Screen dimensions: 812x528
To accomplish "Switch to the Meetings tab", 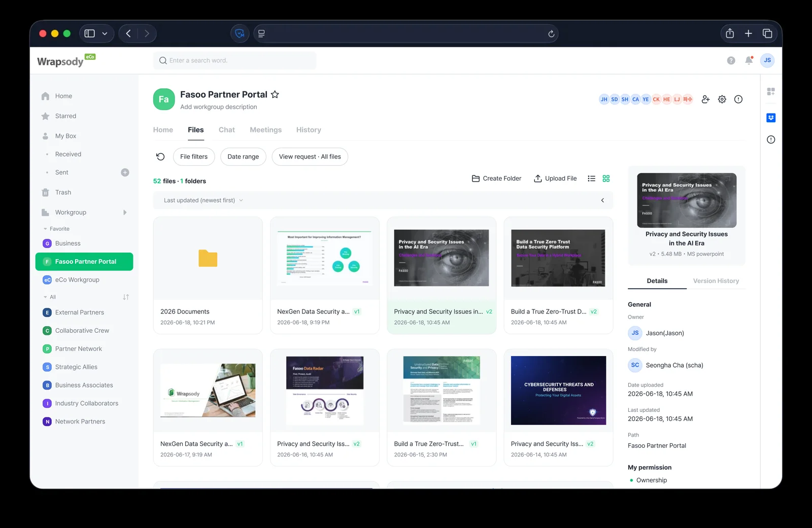I will pos(265,130).
